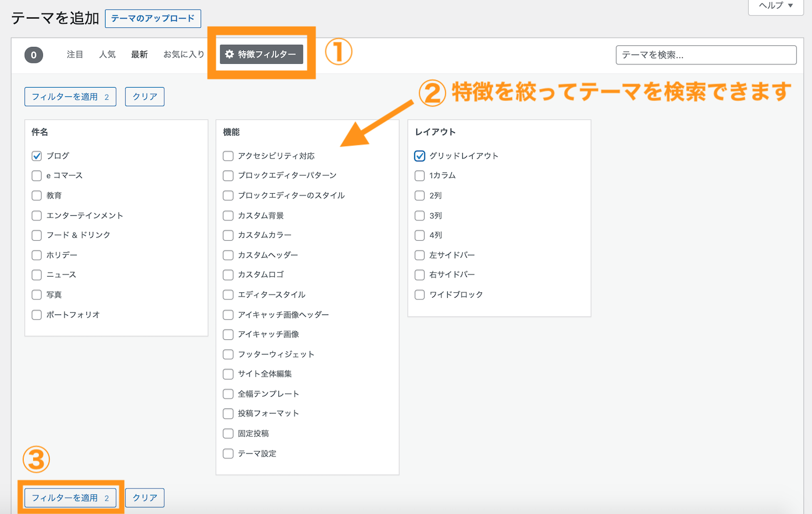Tick the カスタムロゴ checkbox
Viewport: 812px width, 514px height.
229,275
